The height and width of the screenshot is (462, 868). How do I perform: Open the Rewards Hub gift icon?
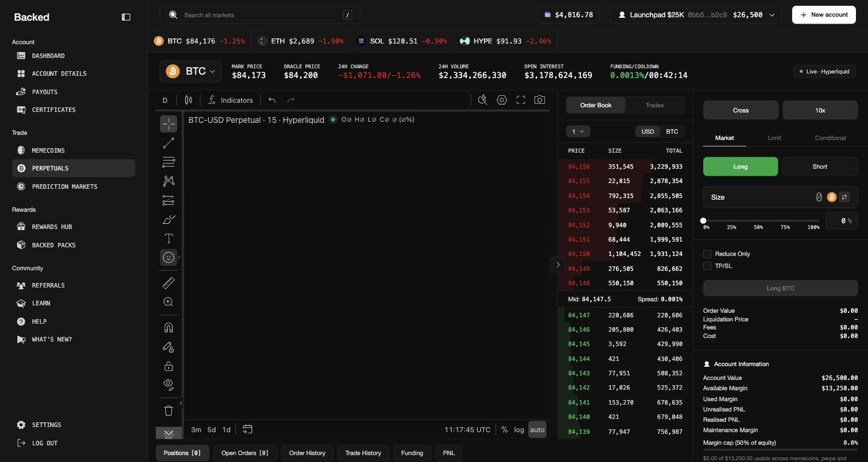click(x=21, y=227)
